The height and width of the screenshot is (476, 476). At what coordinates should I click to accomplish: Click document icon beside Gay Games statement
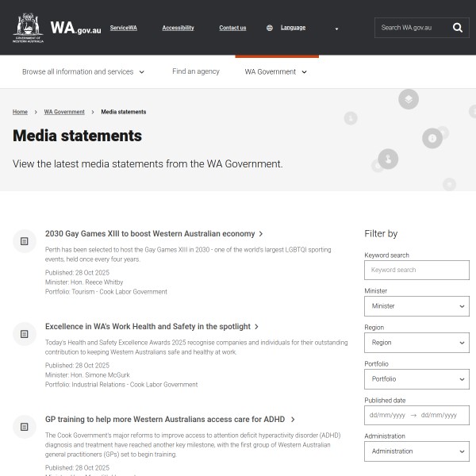[25, 240]
